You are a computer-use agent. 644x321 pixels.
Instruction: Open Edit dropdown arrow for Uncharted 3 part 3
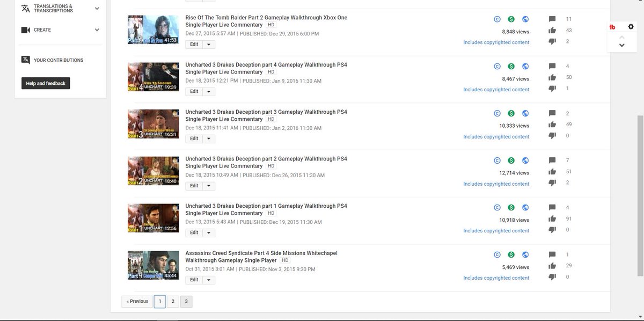pyautogui.click(x=209, y=138)
